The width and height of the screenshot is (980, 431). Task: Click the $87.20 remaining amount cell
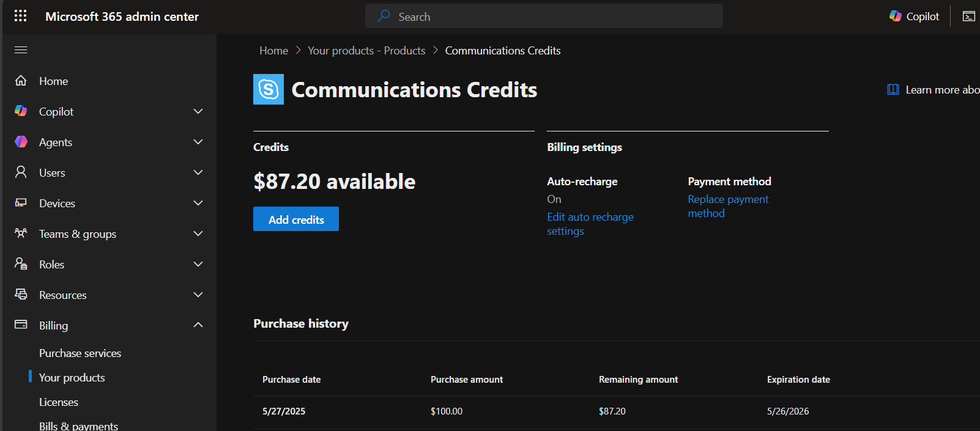612,411
